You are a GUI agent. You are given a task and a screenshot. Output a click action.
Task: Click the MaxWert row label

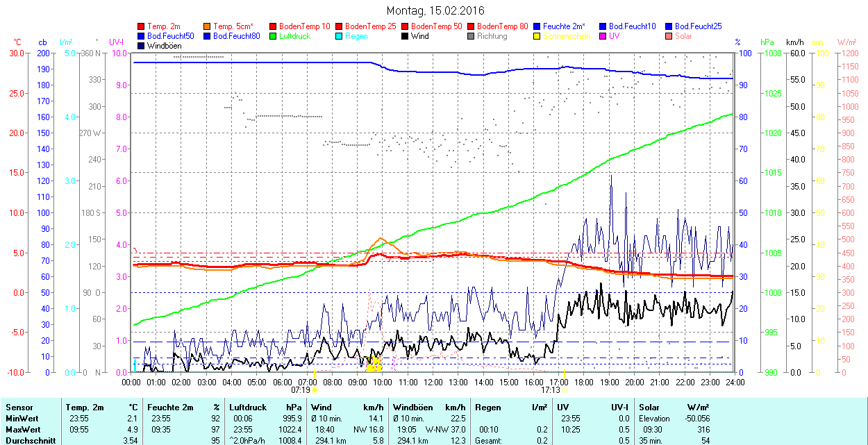[x=22, y=430]
